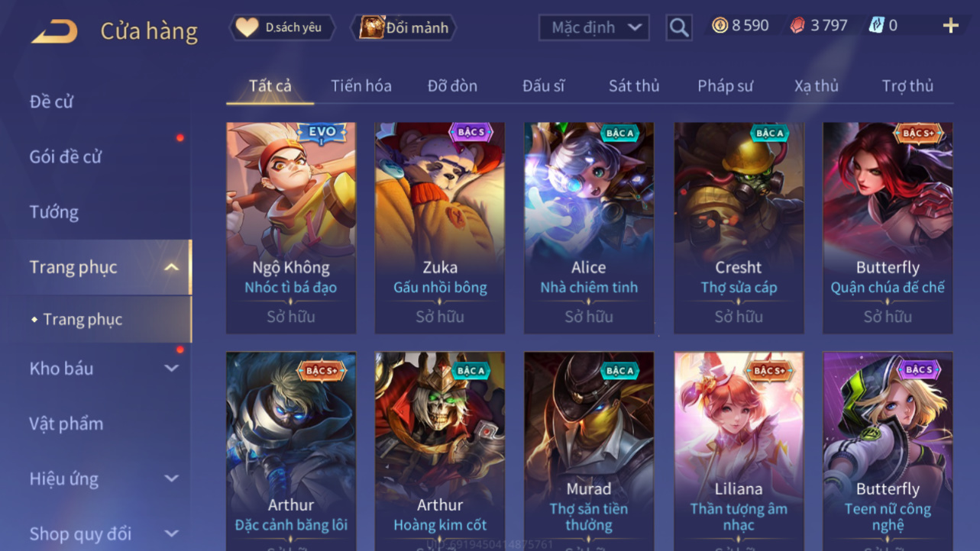The width and height of the screenshot is (980, 551).
Task: Select the Tiến hóa tab
Action: pos(361,85)
